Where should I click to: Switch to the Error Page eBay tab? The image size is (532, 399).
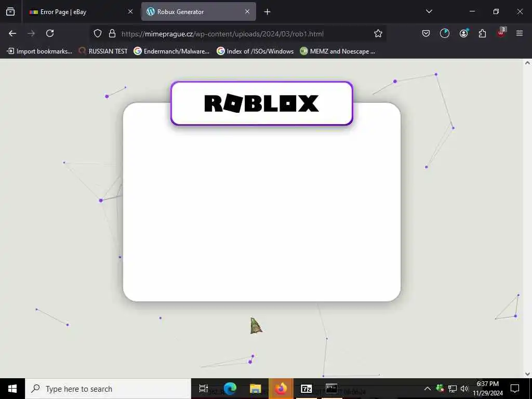pos(81,12)
